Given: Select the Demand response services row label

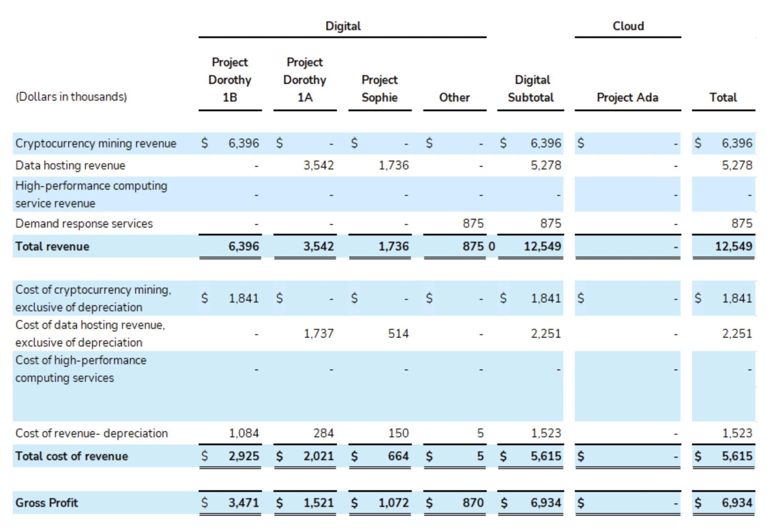Looking at the screenshot, I should coord(84,224).
